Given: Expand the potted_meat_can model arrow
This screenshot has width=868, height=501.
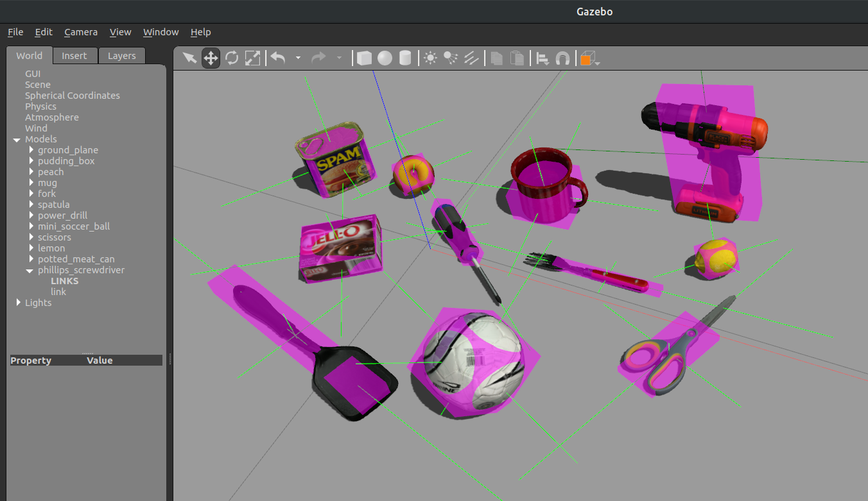Looking at the screenshot, I should click(31, 259).
